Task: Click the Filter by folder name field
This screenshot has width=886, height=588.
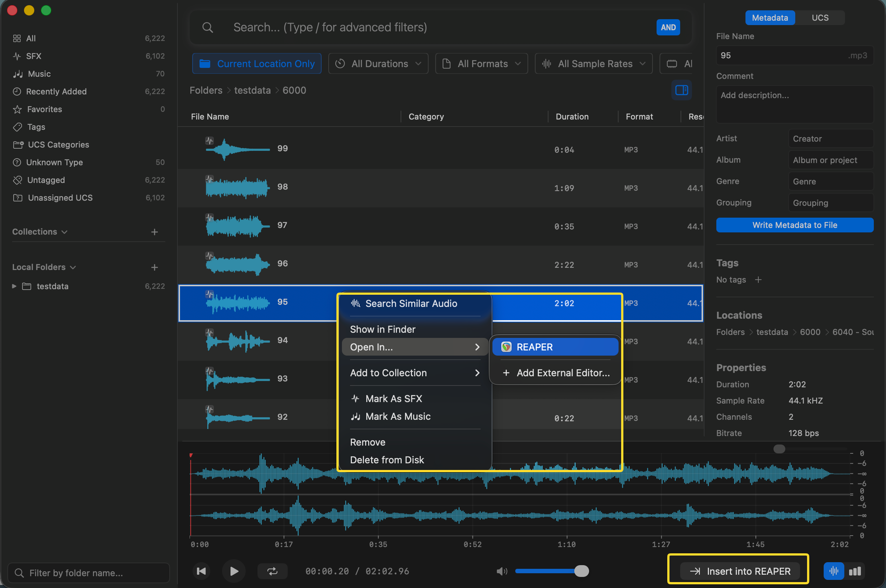Action: click(89, 573)
